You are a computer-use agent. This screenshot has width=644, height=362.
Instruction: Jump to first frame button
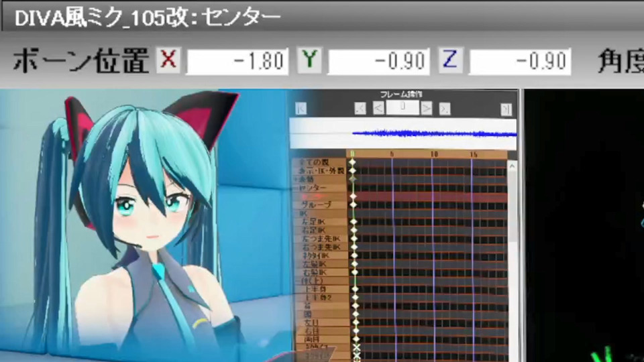[301, 109]
